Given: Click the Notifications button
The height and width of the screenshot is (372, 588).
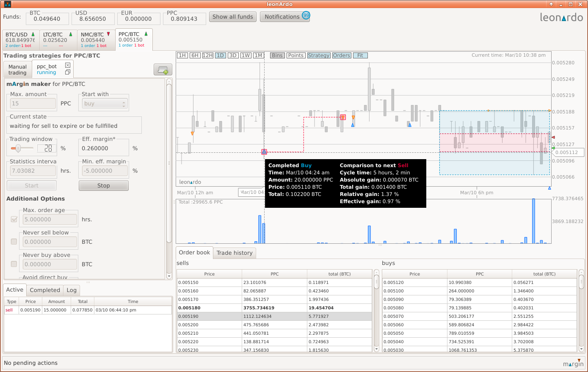Looking at the screenshot, I should point(285,17).
